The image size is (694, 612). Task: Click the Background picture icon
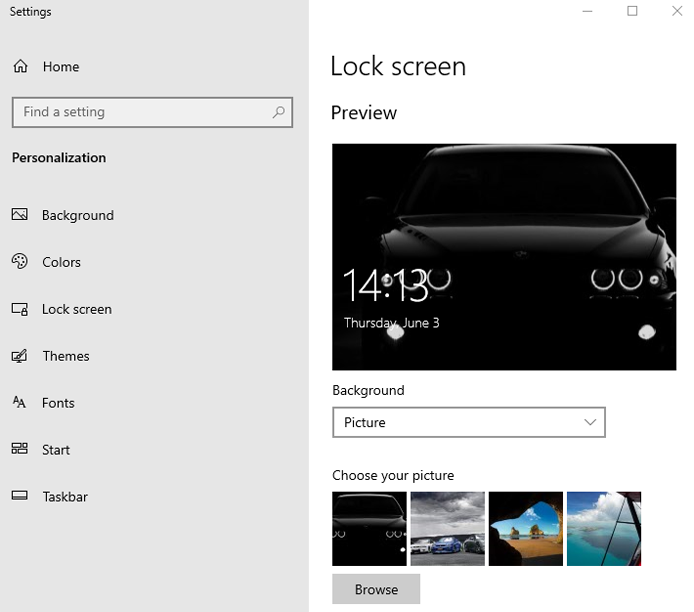tap(19, 215)
